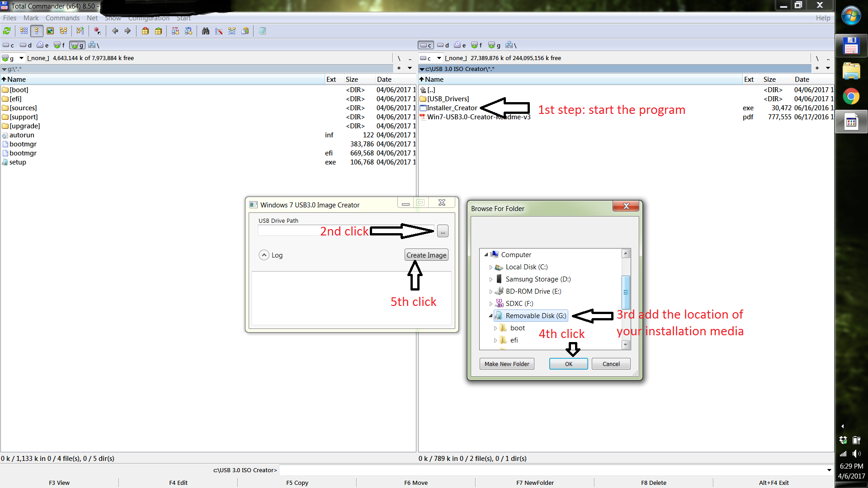868x488 pixels.
Task: Open the Help menu
Action: pos(823,18)
